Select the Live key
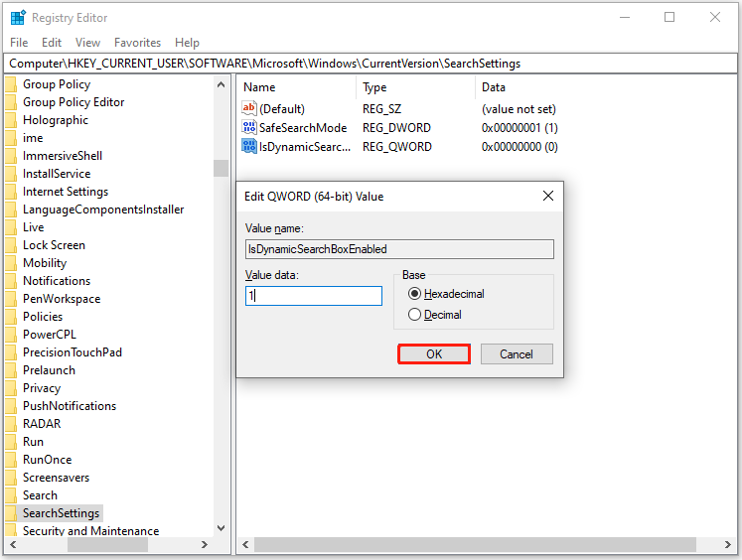The width and height of the screenshot is (742, 560). tap(33, 227)
